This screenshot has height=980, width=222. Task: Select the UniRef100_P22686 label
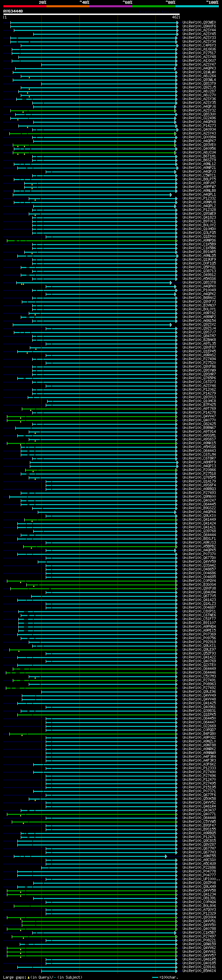coord(199,867)
